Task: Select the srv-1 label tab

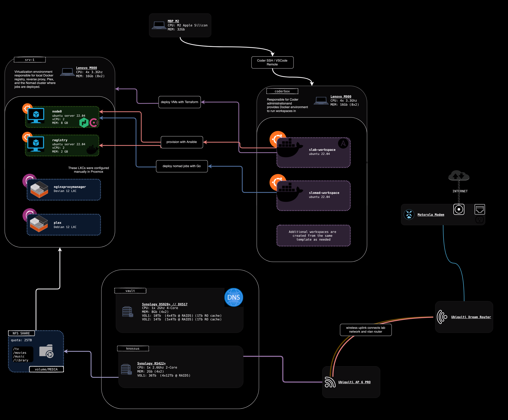Action: click(x=30, y=60)
